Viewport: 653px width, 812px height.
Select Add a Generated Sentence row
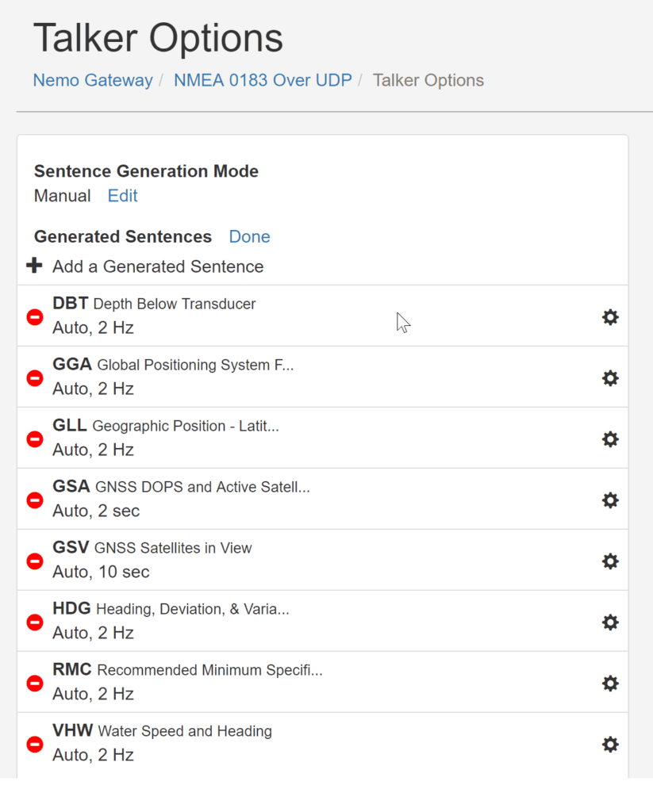tap(322, 266)
